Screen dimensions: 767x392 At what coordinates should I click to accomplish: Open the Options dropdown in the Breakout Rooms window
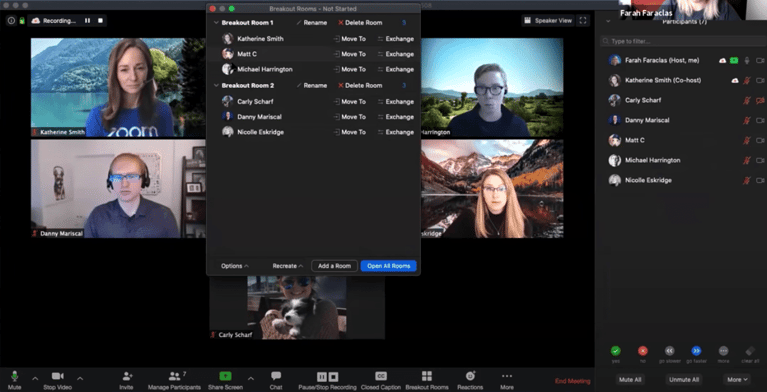(235, 266)
